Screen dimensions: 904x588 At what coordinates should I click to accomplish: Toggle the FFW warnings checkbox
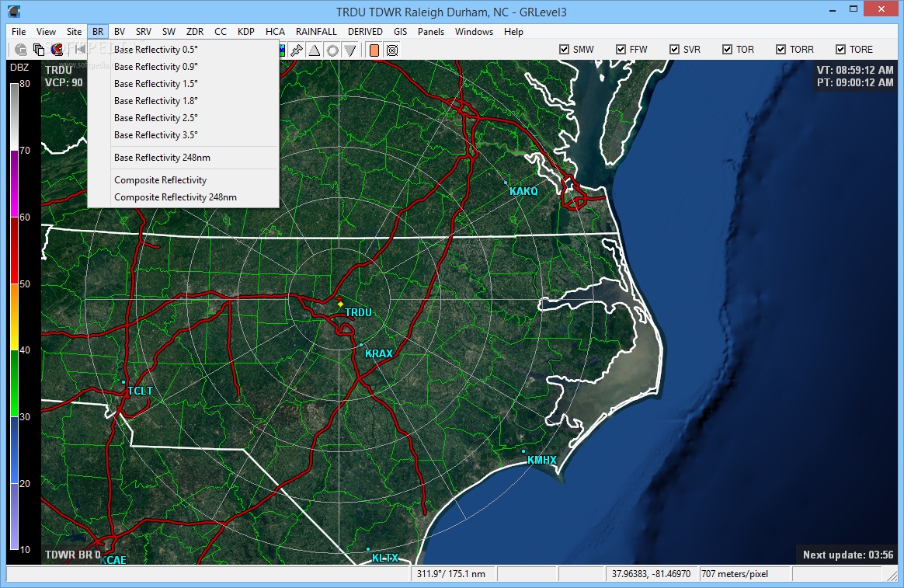(621, 50)
